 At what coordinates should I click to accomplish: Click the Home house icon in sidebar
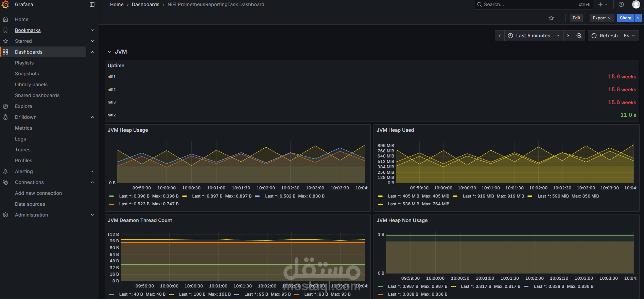click(x=5, y=19)
